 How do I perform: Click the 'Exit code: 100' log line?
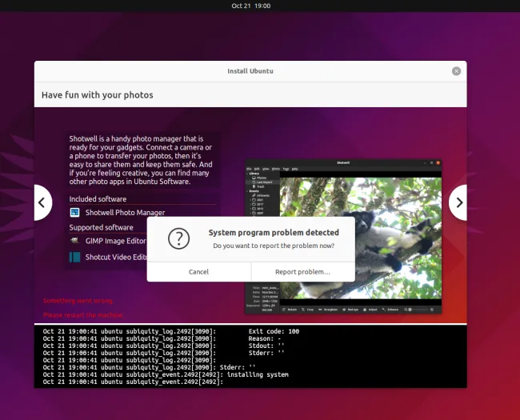tap(170, 331)
